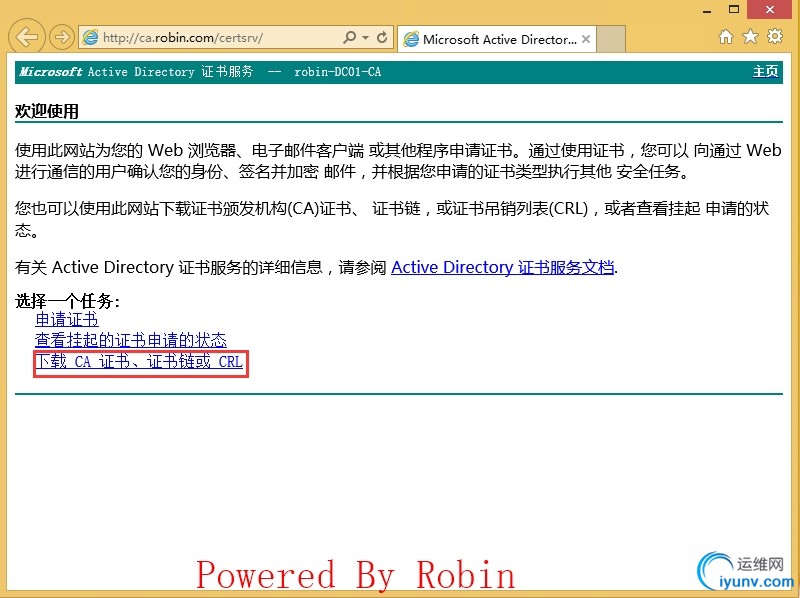Open browser Tools gear icon
Image resolution: width=800 pixels, height=598 pixels.
[774, 36]
